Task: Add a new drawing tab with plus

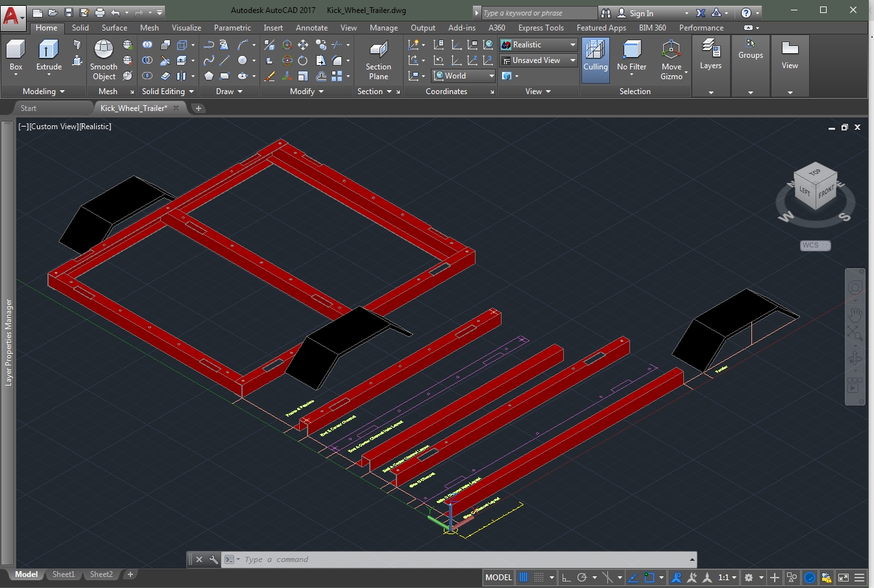Action: [x=199, y=108]
